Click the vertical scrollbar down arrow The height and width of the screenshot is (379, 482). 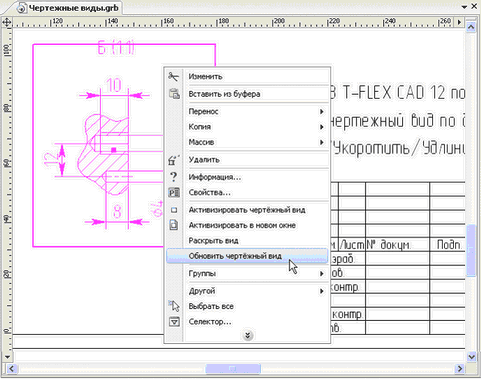tap(471, 357)
